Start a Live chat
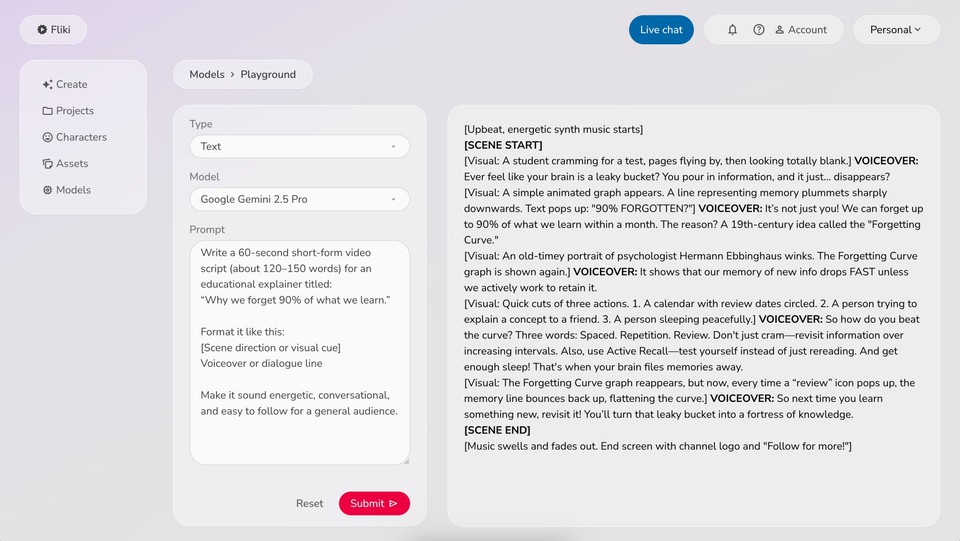This screenshot has width=960, height=541. click(x=661, y=30)
